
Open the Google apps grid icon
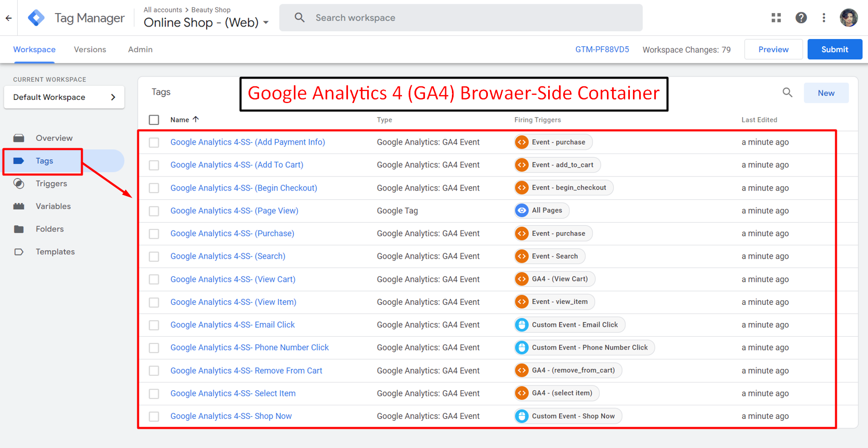pos(776,18)
